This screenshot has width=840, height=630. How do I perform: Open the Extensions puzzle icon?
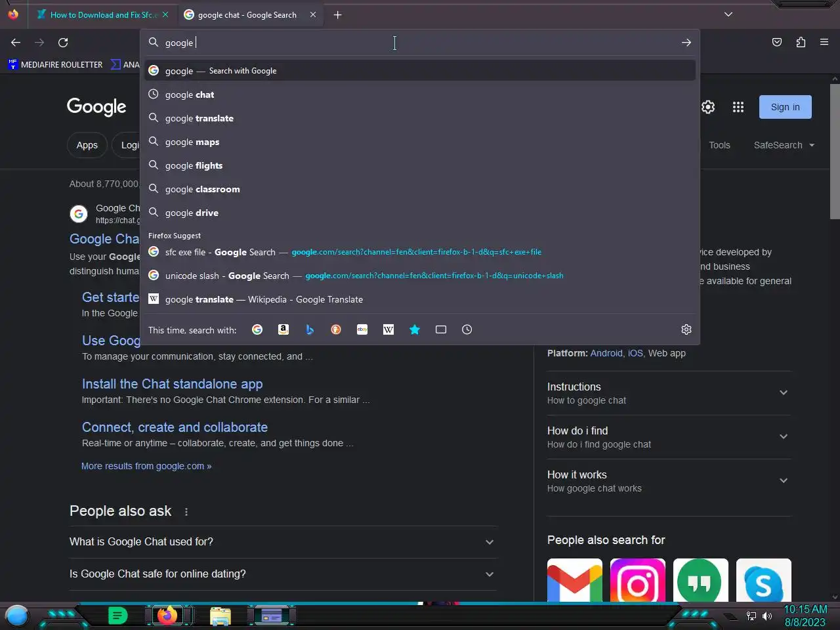(801, 43)
